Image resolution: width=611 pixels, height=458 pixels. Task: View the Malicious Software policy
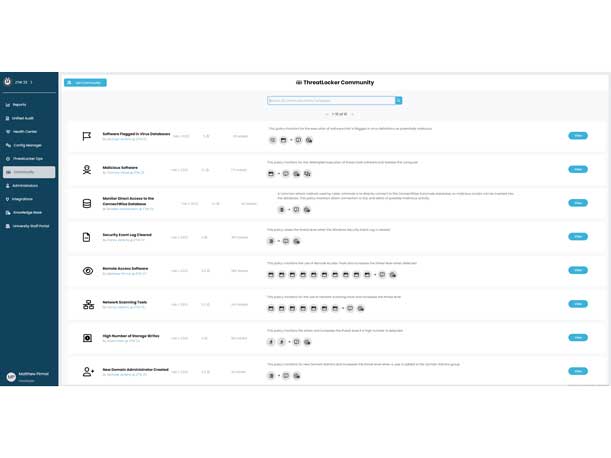(x=577, y=169)
